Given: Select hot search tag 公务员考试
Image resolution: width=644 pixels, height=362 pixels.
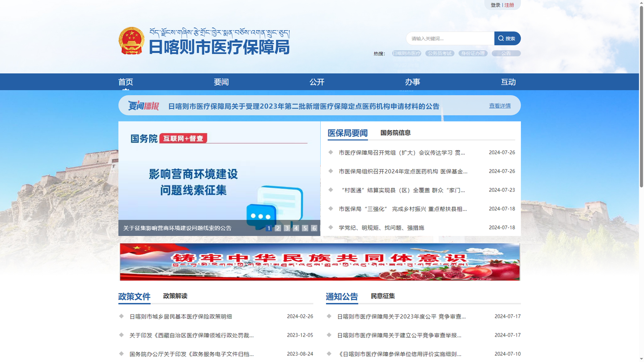Looking at the screenshot, I should [x=440, y=53].
